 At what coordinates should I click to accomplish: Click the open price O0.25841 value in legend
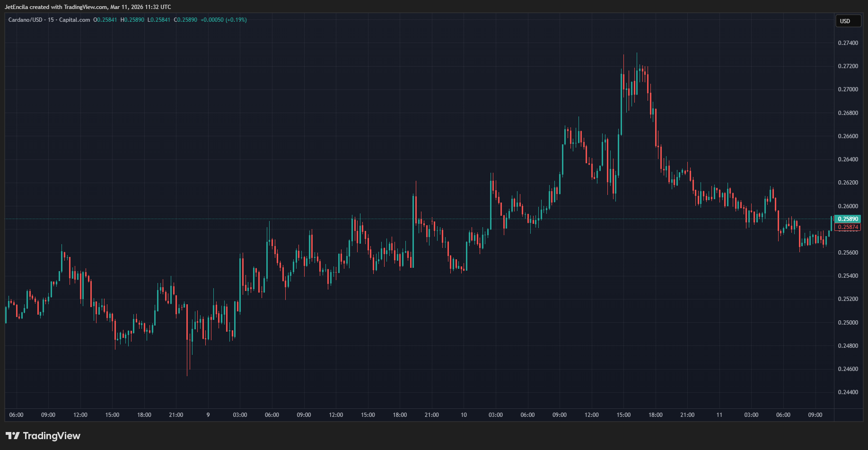[x=105, y=20]
